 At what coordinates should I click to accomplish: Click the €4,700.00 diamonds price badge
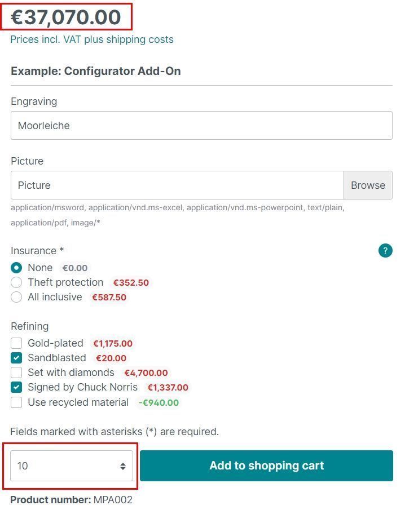click(x=146, y=373)
